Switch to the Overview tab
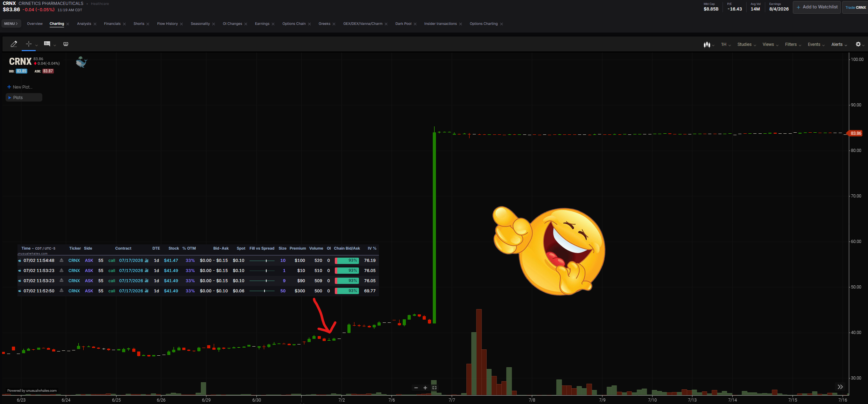Image resolution: width=868 pixels, height=404 pixels. tap(35, 24)
